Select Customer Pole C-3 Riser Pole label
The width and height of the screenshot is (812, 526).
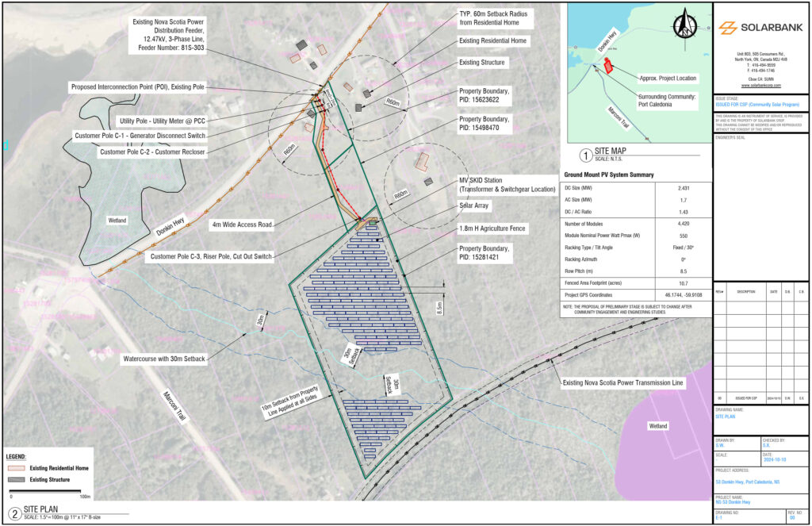[211, 256]
